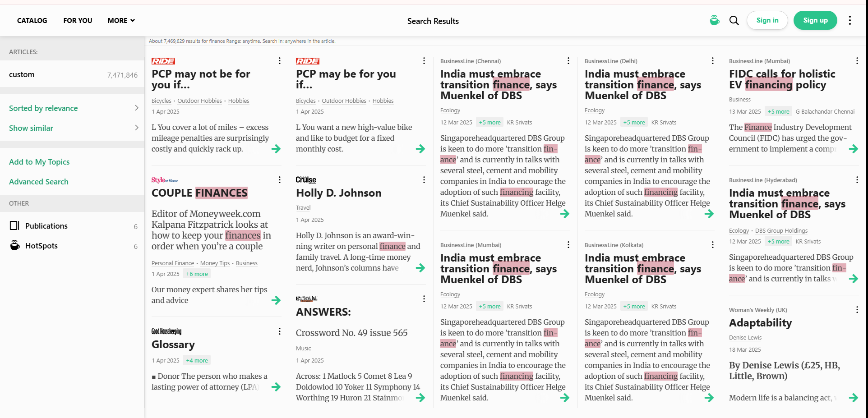Open three-dot menu for Holly D. Johnson article
The width and height of the screenshot is (868, 418).
coord(424,180)
